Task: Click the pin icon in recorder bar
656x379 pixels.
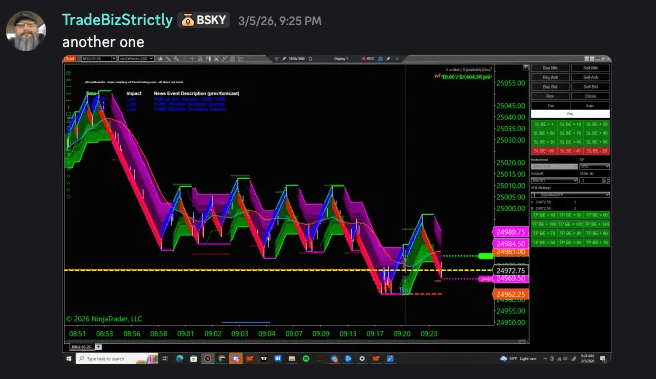Action: pos(284,59)
